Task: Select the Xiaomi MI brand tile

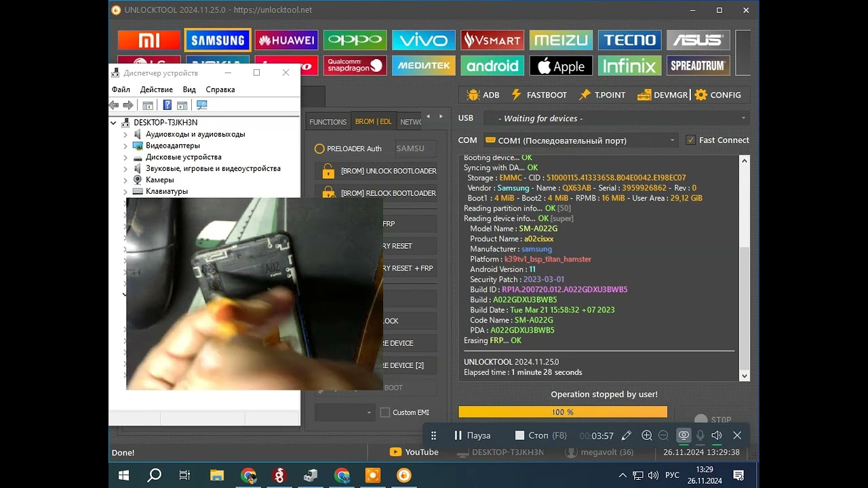Action: coord(149,40)
